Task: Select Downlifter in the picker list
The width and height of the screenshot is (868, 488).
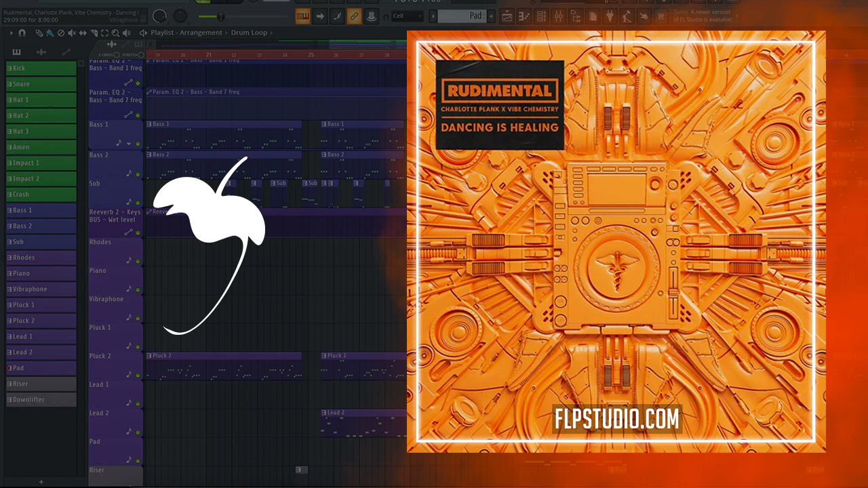Action: point(41,400)
